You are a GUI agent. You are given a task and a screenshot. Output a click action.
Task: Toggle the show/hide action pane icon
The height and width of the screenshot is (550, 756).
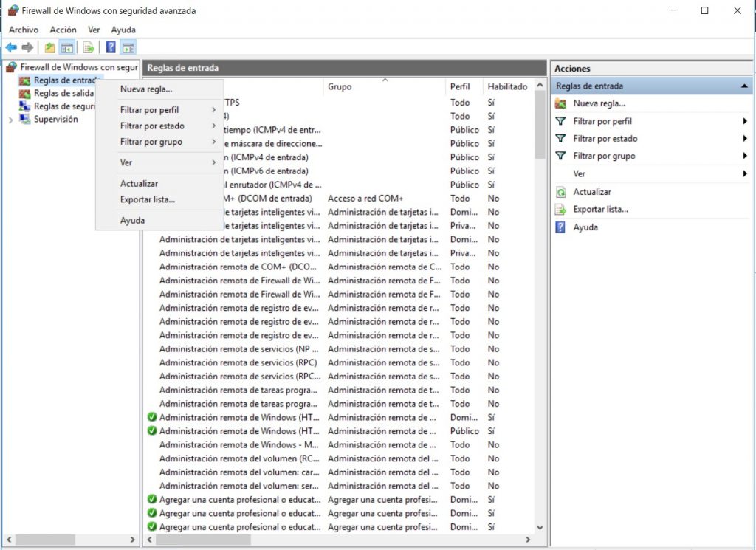(x=128, y=48)
